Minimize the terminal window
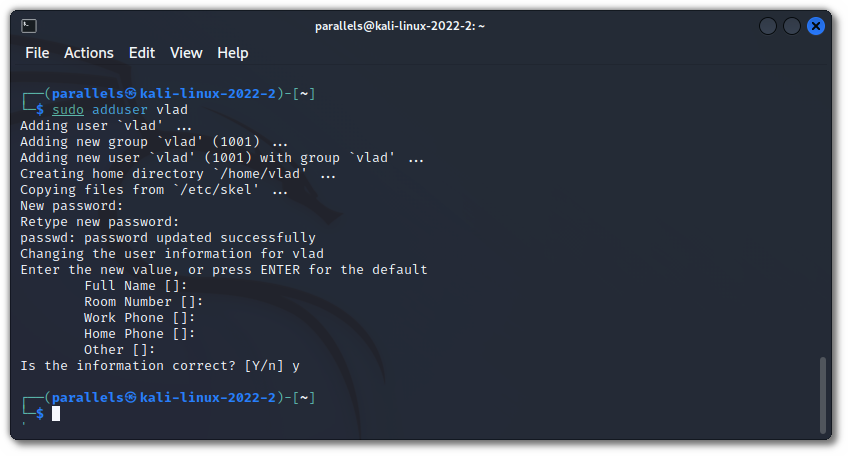This screenshot has height=456, width=848. click(x=767, y=26)
